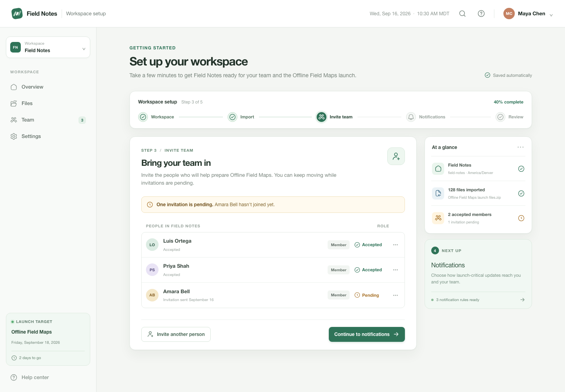Screen dimensions: 565x392
Task: Click the Field Notes home icon in glance
Action: pos(438,169)
